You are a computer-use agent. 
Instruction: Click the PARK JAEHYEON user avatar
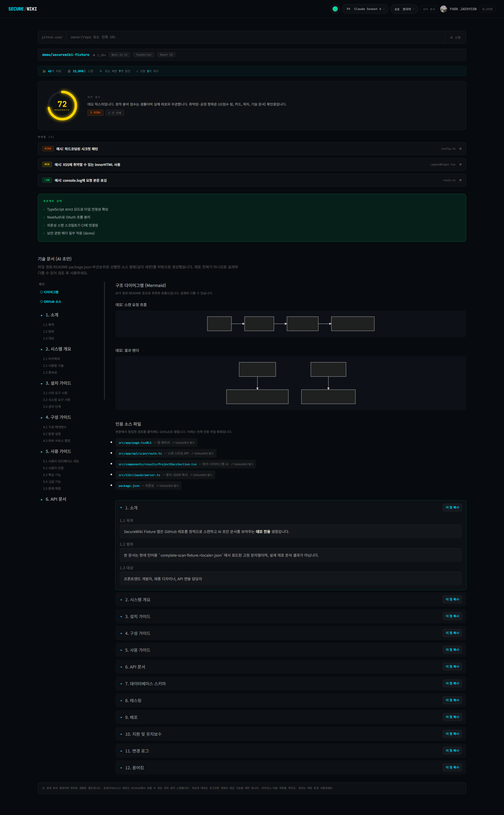pos(443,9)
